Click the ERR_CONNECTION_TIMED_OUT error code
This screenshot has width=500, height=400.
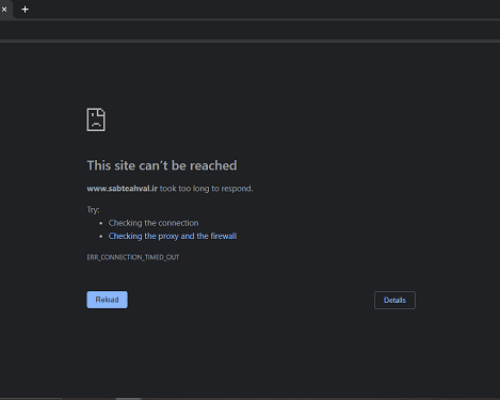click(x=133, y=257)
